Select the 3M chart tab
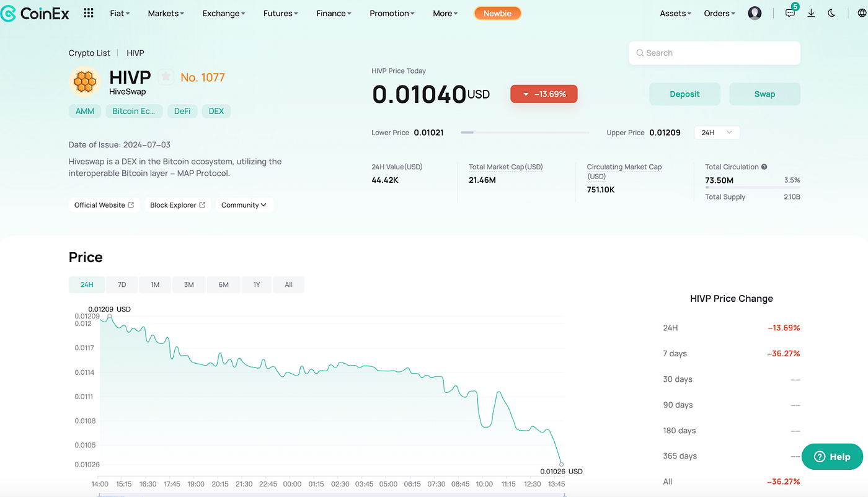Viewport: 868px width, 497px height. tap(189, 284)
